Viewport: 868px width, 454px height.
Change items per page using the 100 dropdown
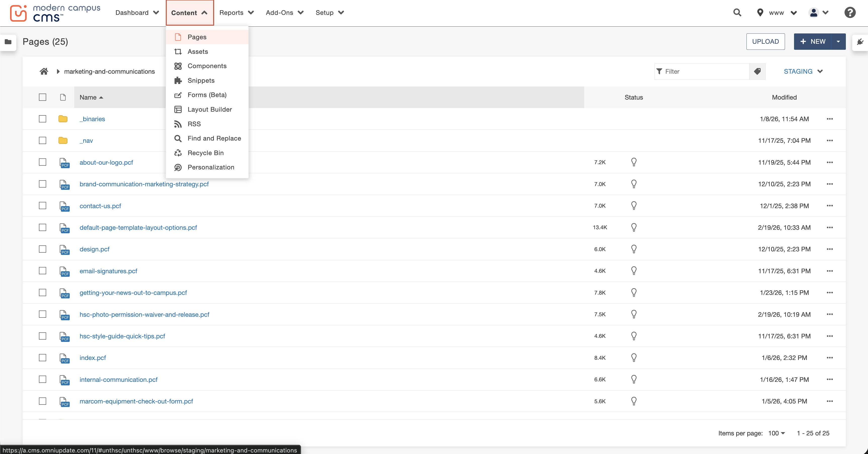click(x=775, y=433)
